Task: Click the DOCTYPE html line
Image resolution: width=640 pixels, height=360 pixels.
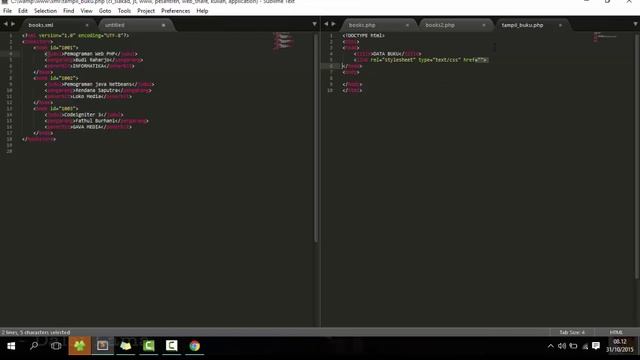Action: point(363,36)
